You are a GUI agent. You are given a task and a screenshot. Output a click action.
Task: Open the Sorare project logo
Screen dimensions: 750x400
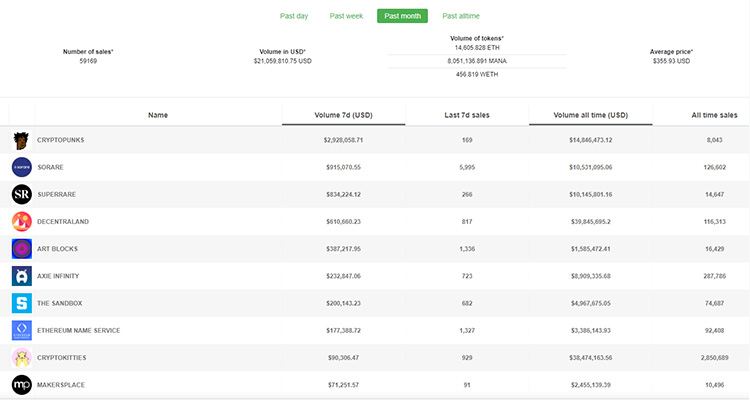point(22,167)
